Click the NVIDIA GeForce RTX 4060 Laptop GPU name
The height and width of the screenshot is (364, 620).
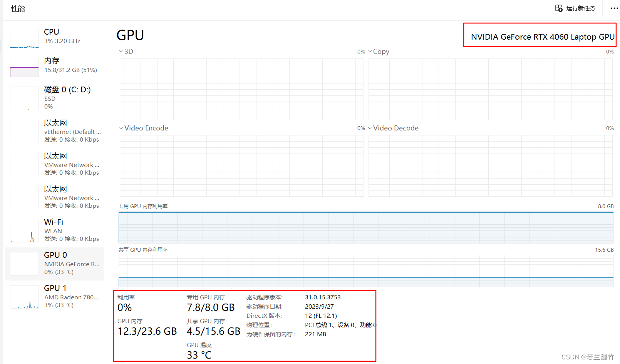click(543, 37)
